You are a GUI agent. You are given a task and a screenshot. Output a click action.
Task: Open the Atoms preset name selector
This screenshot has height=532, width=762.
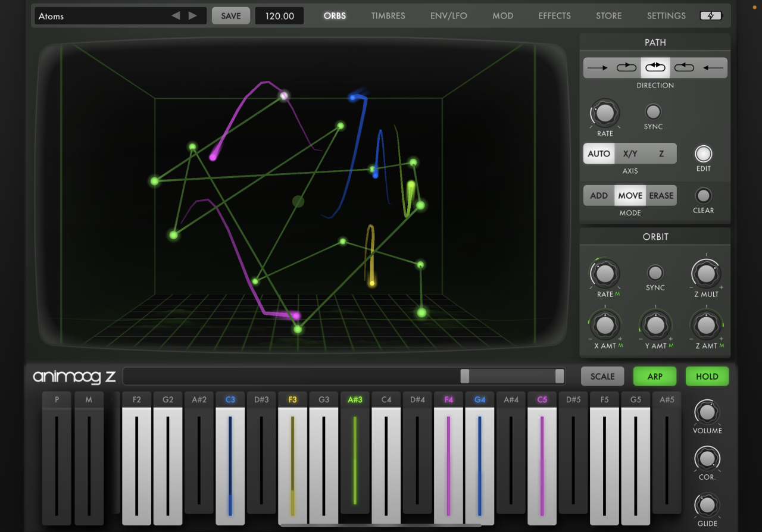click(101, 16)
